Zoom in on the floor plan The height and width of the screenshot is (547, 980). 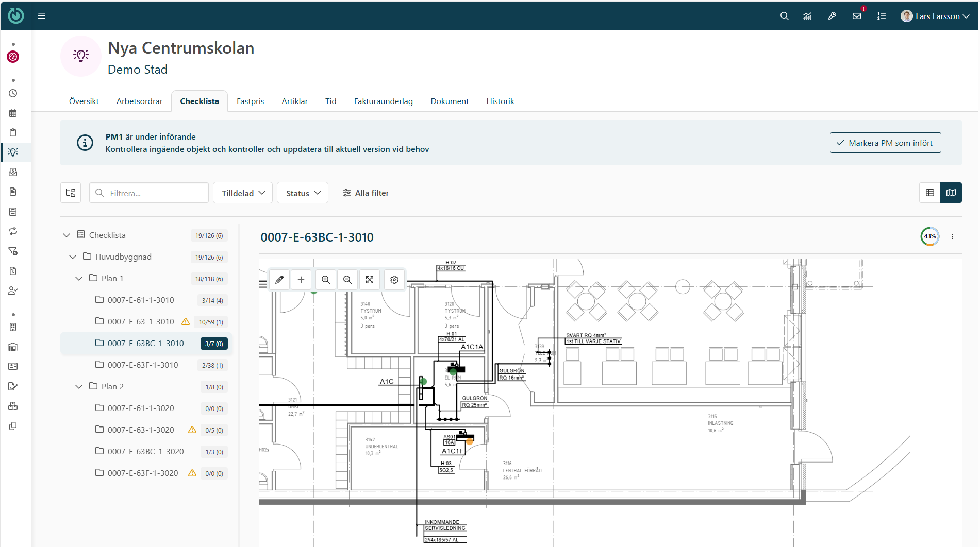[x=326, y=280]
